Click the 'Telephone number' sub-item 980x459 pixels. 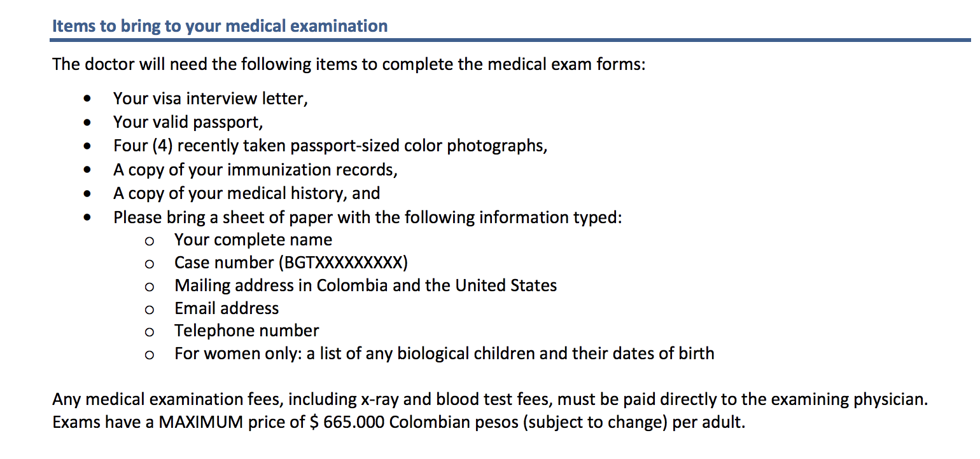pos(247,331)
